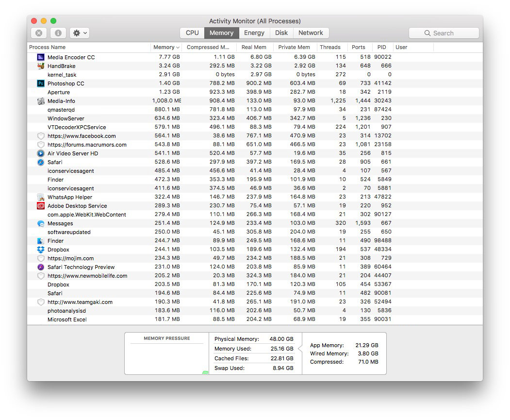Select the photoanalysisd process row
This screenshot has width=510, height=420.
click(x=255, y=311)
